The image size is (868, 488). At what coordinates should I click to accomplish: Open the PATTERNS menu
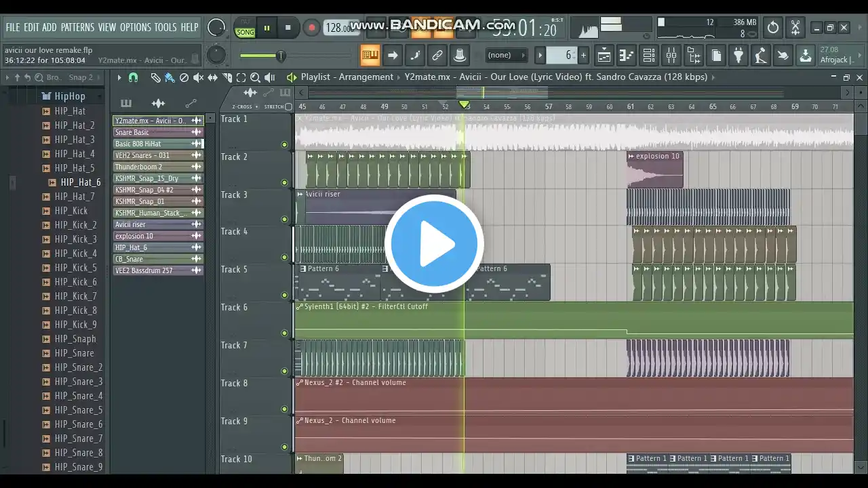(x=77, y=28)
